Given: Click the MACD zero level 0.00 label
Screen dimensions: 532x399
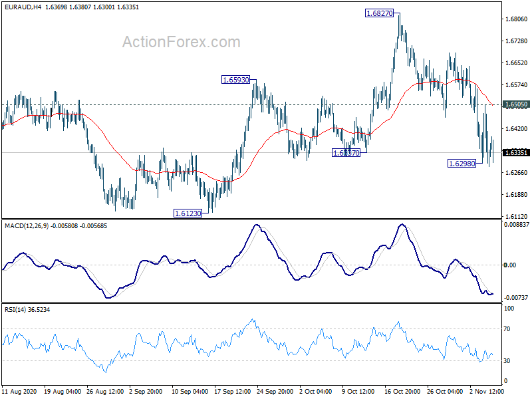Looking at the screenshot, I should pyautogui.click(x=510, y=265).
